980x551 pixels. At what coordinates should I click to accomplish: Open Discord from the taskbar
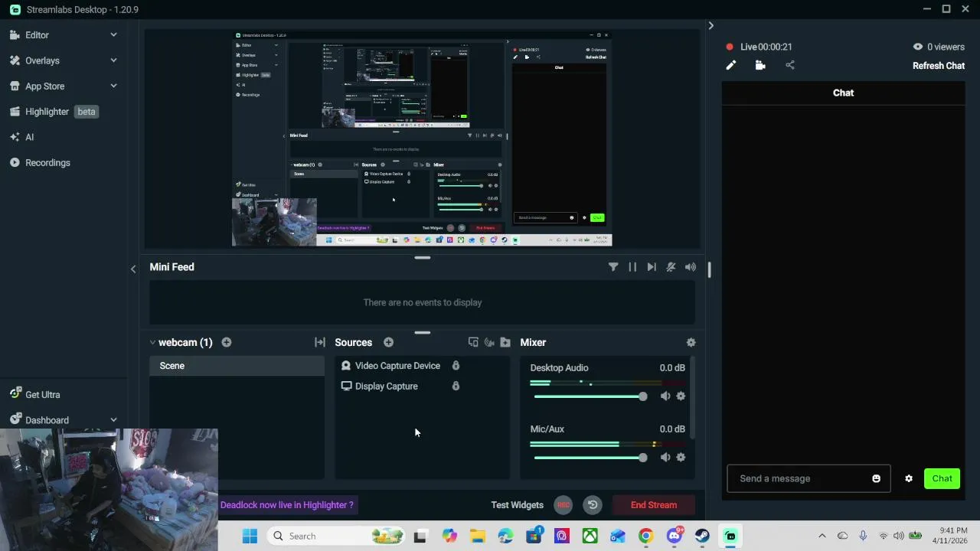pos(675,536)
